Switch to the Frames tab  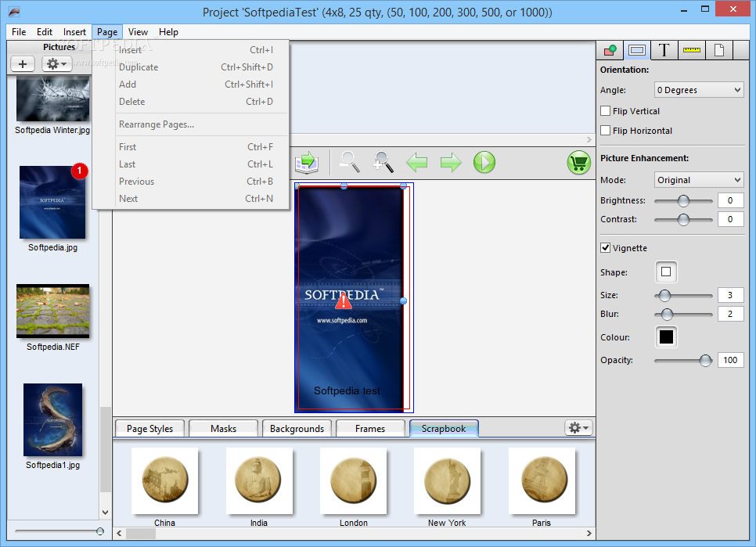pyautogui.click(x=370, y=428)
